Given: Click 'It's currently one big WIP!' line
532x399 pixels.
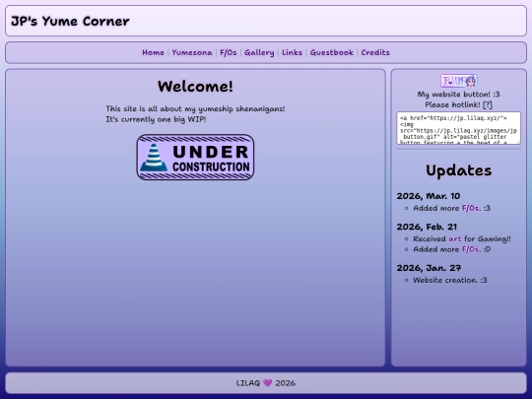Looking at the screenshot, I should (x=156, y=119).
